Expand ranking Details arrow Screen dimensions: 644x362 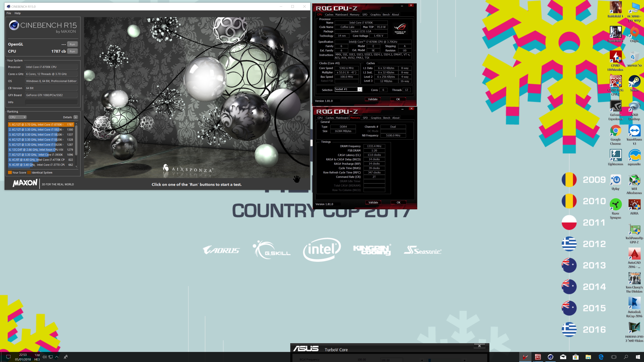tap(76, 117)
